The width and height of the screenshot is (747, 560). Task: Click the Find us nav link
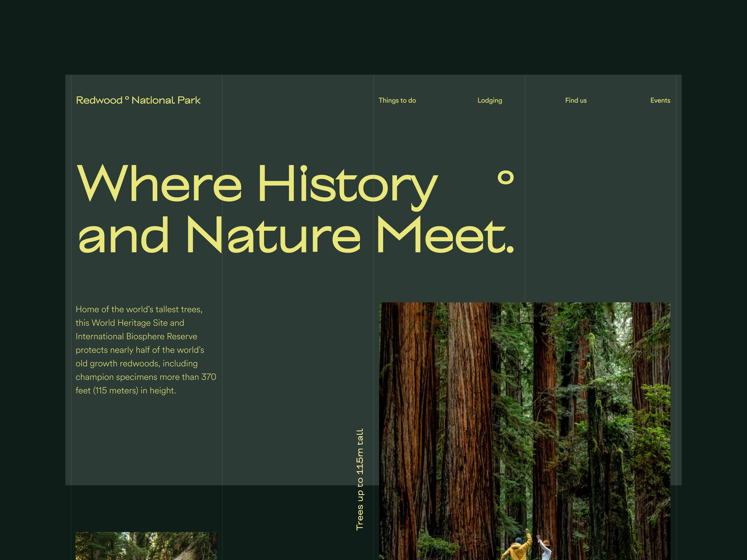[x=576, y=100]
